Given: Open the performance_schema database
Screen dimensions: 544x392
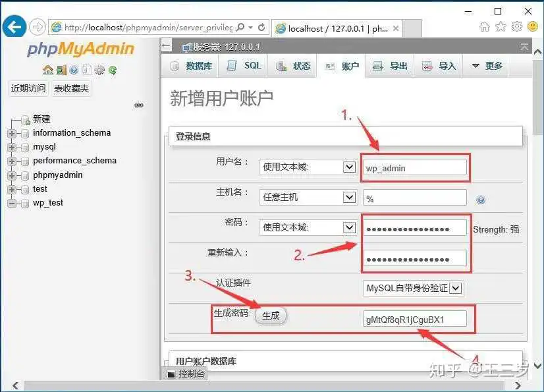Looking at the screenshot, I should (74, 161).
